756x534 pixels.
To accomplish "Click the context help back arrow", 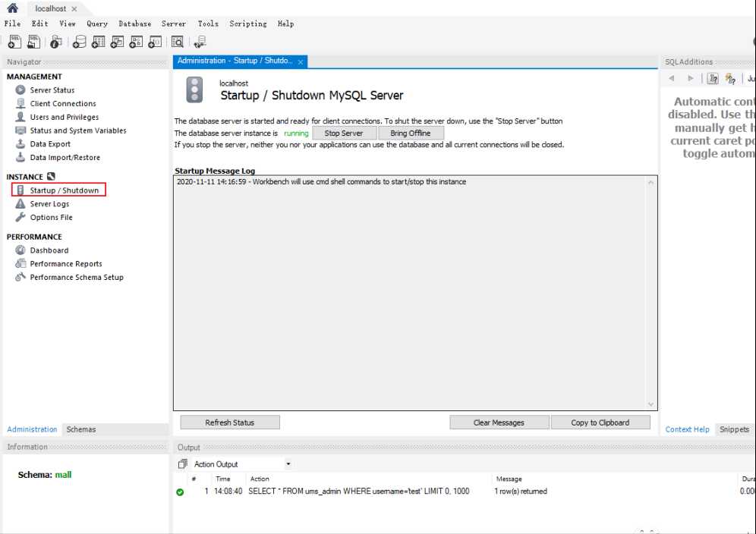I will [672, 78].
